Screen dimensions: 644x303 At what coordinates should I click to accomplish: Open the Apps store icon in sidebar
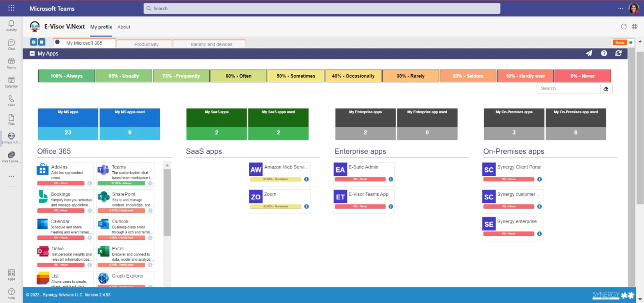(x=11, y=275)
